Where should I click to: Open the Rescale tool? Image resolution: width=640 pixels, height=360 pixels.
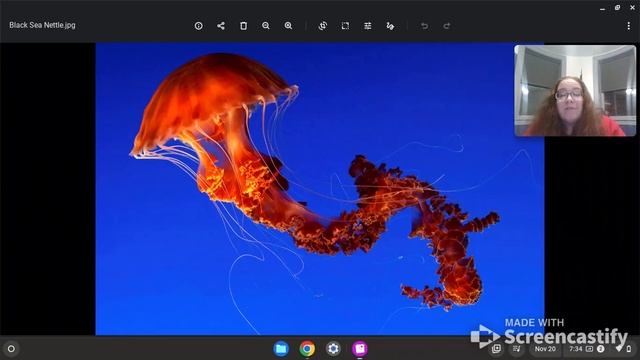tap(345, 26)
